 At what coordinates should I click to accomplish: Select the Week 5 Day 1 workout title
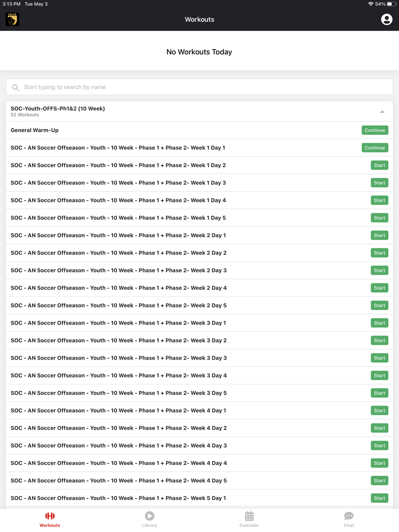pos(118,499)
